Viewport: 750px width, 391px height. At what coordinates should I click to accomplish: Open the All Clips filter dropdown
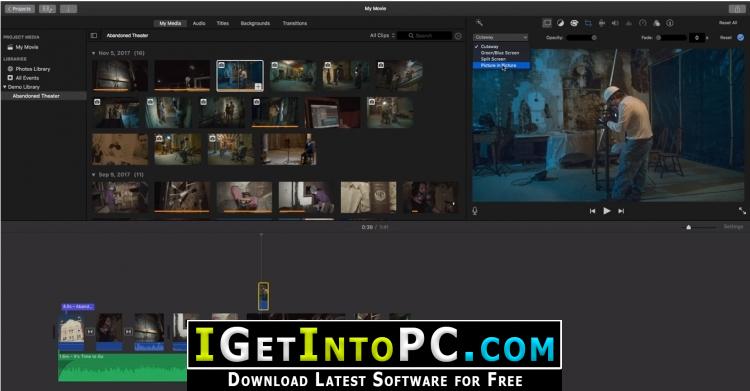click(x=382, y=35)
